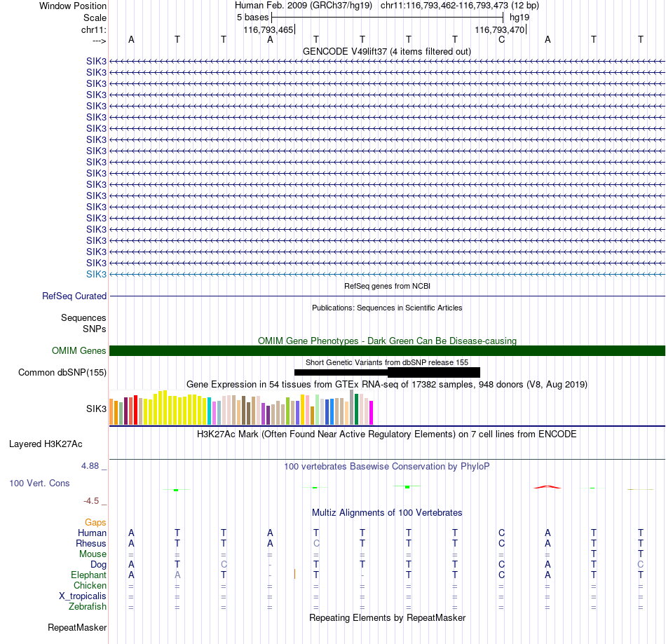Open the Repeating Elements by RepeatMasker title

point(387,617)
